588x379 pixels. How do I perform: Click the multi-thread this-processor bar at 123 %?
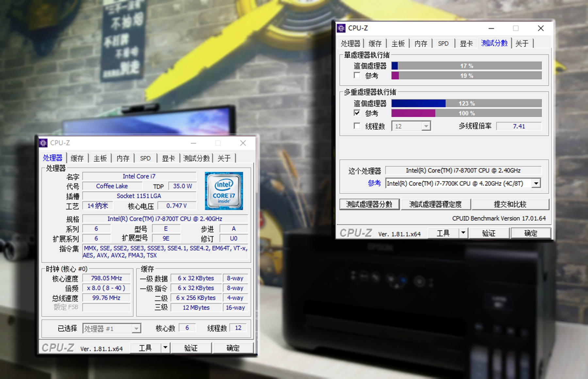point(466,103)
